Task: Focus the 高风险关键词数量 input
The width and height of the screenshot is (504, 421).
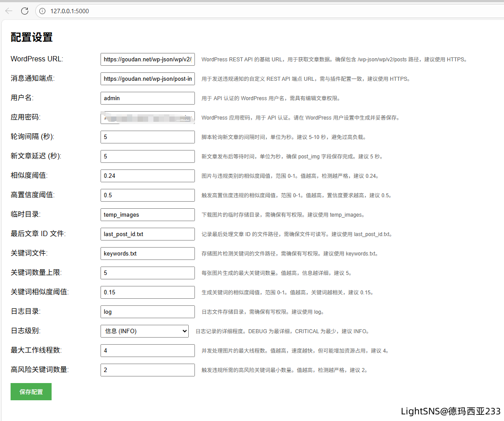Action: click(148, 370)
